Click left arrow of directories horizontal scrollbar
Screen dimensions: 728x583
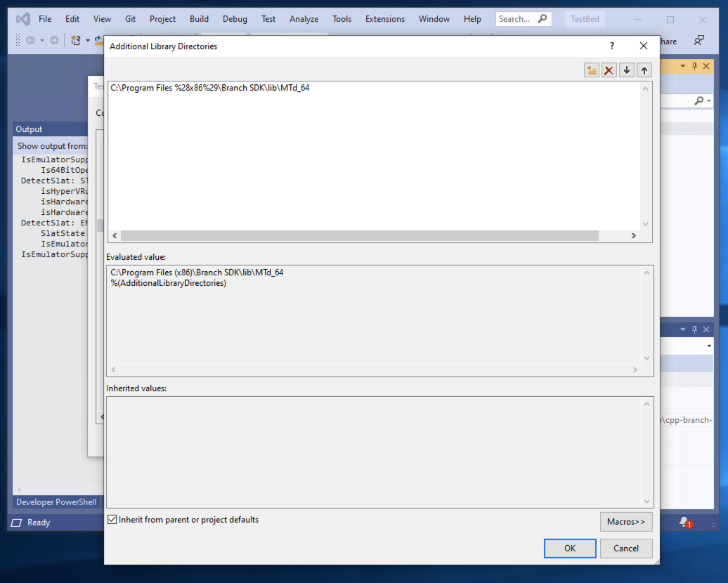click(115, 235)
